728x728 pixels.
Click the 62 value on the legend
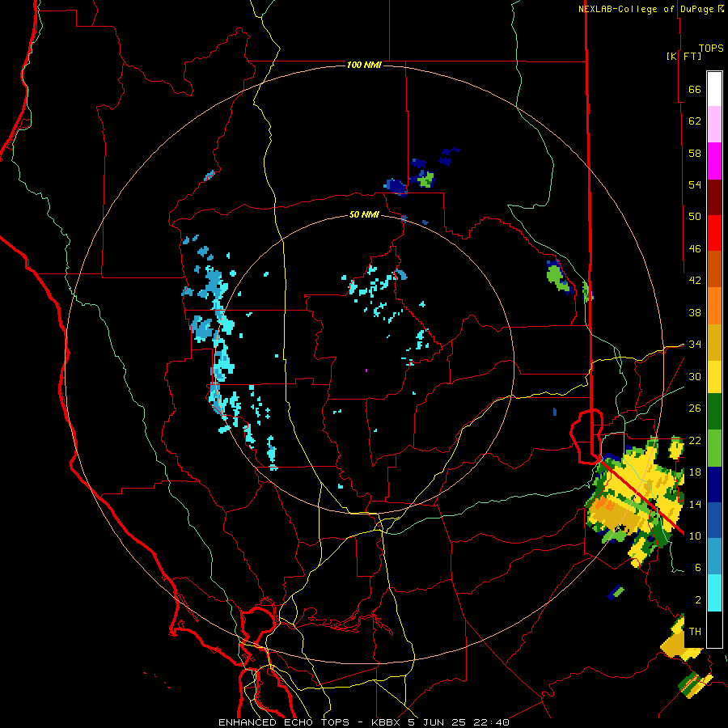point(695,121)
